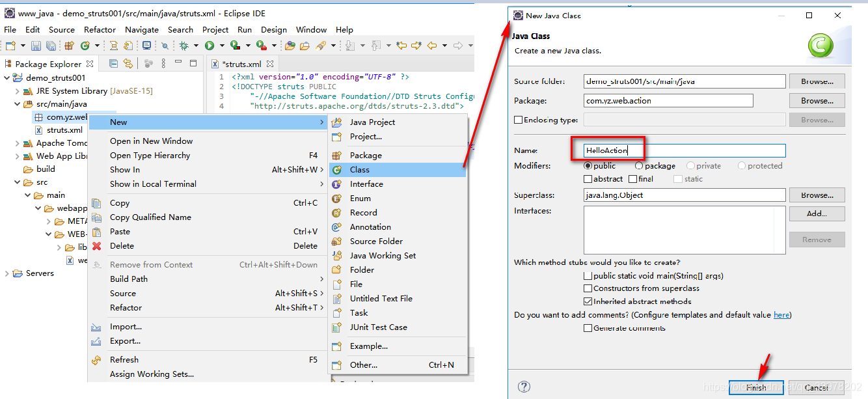Check the Enclosing type checkbox
868x399 pixels.
pyautogui.click(x=518, y=120)
